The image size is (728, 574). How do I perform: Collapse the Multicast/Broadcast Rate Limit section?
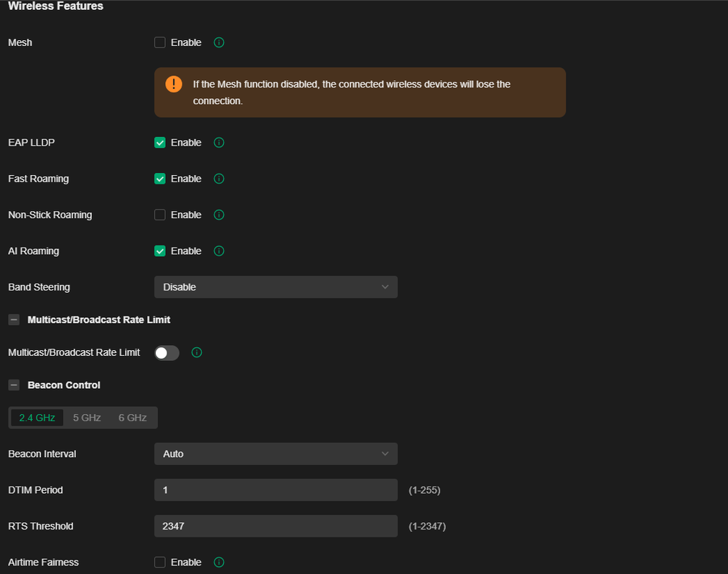[14, 320]
